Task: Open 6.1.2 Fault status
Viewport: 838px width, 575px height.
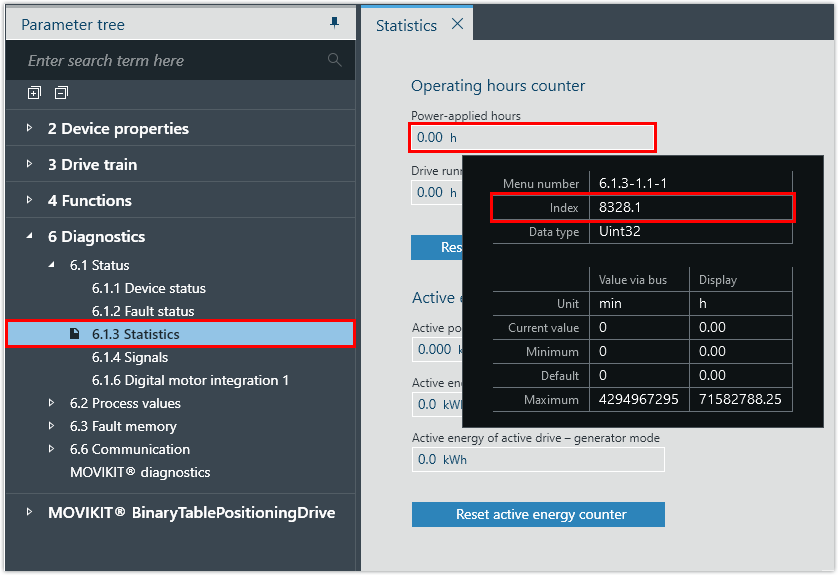Action: (142, 311)
